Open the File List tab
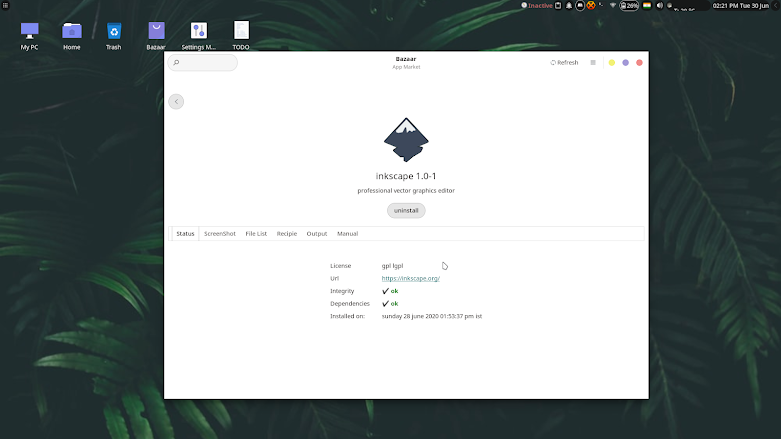Viewport: 781px width, 439px height. pos(256,234)
